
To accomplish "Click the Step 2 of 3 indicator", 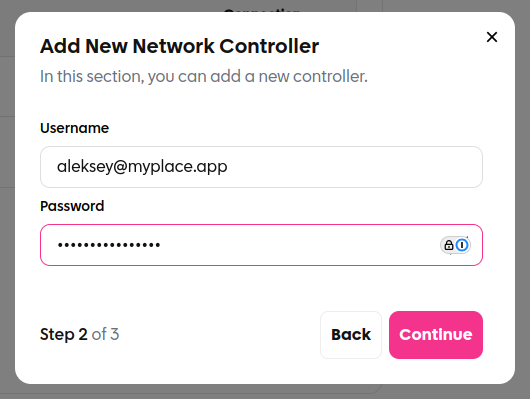I will tap(79, 334).
